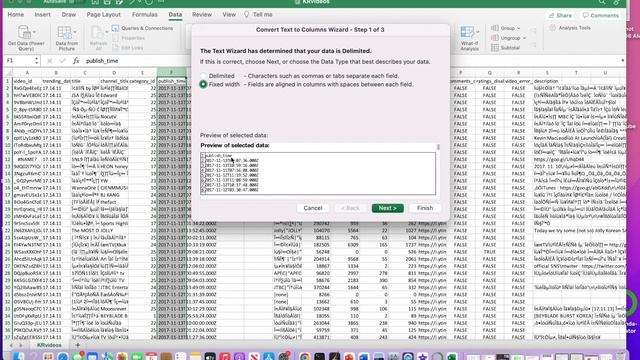Click Cancel in the Text Wizard
Image resolution: width=640 pixels, height=360 pixels.
(313, 208)
